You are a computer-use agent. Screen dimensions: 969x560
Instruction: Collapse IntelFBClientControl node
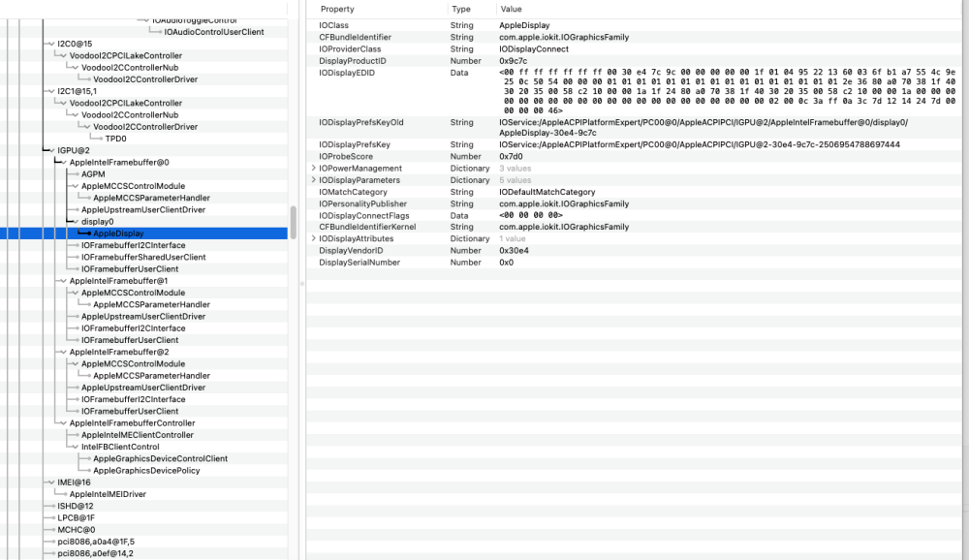[x=76, y=447]
